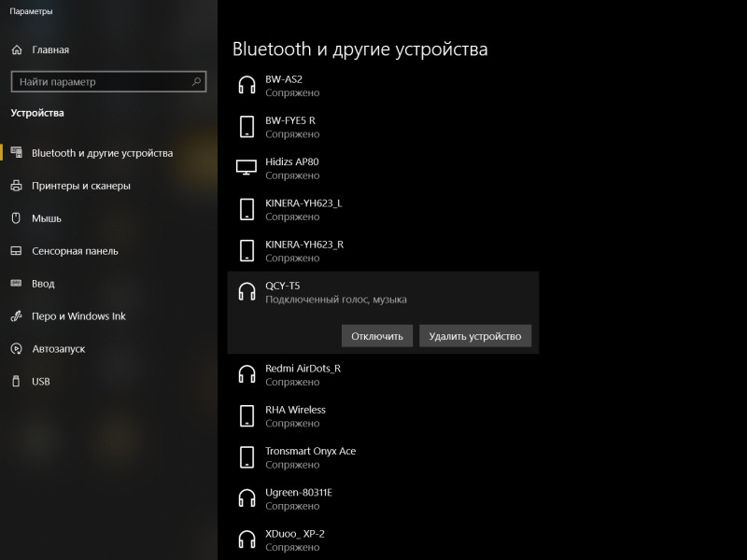Click the search magnifier icon in Найти параметр

(196, 82)
